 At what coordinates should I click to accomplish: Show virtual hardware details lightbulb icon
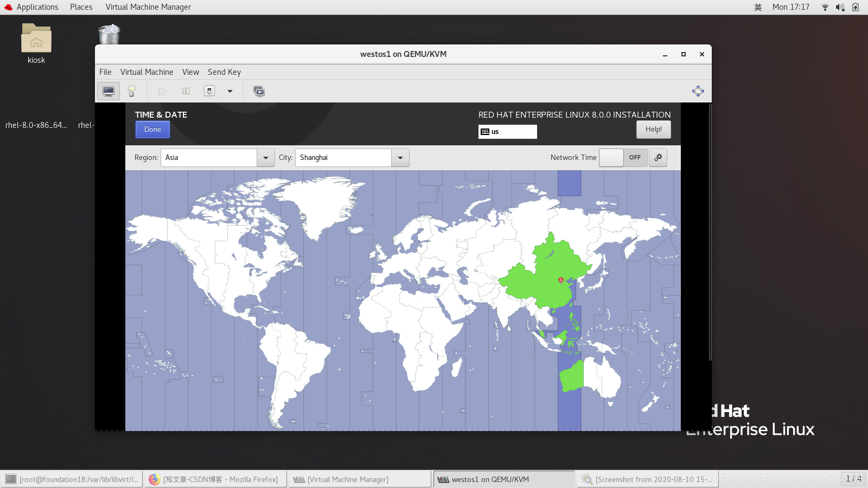coord(131,91)
